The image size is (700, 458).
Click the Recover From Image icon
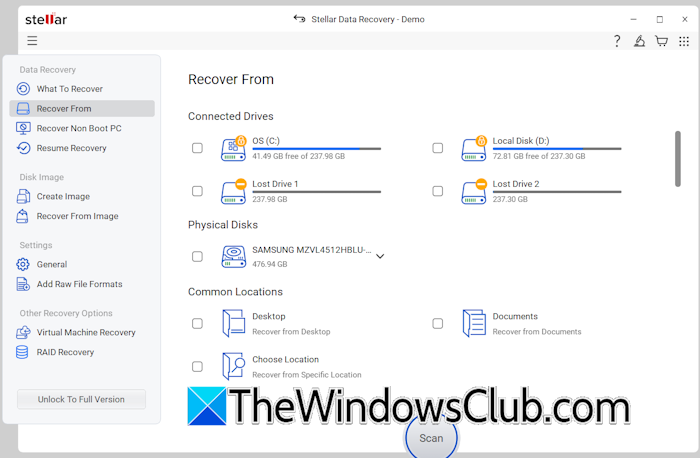[x=22, y=216]
